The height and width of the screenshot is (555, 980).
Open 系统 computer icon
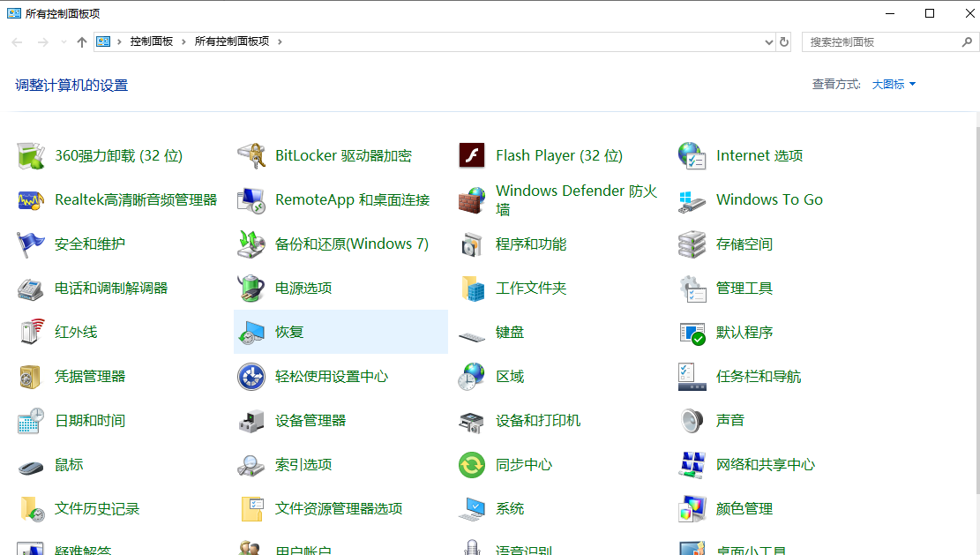coord(472,509)
